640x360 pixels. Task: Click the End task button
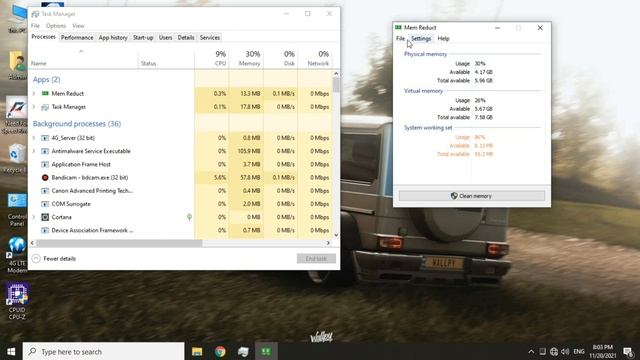click(x=316, y=258)
